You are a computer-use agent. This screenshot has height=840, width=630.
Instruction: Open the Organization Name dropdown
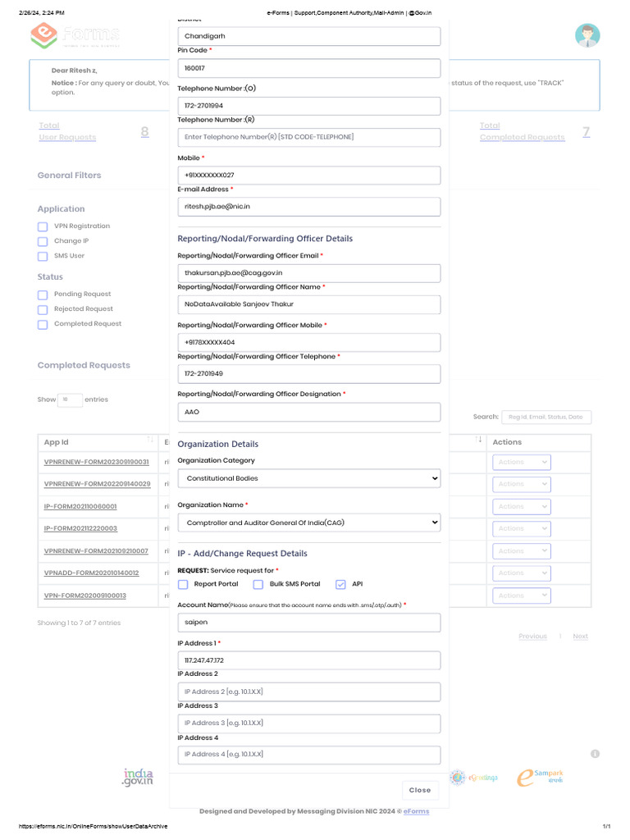click(x=309, y=523)
